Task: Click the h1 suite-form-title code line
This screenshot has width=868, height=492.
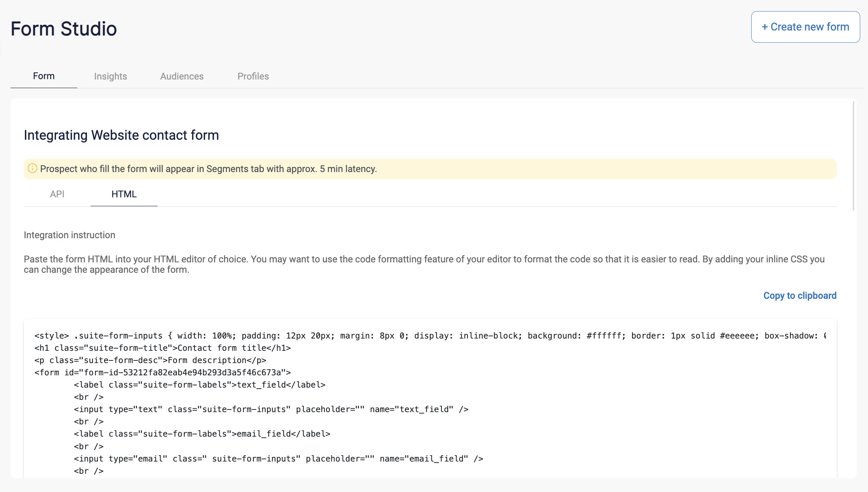Action: [163, 348]
